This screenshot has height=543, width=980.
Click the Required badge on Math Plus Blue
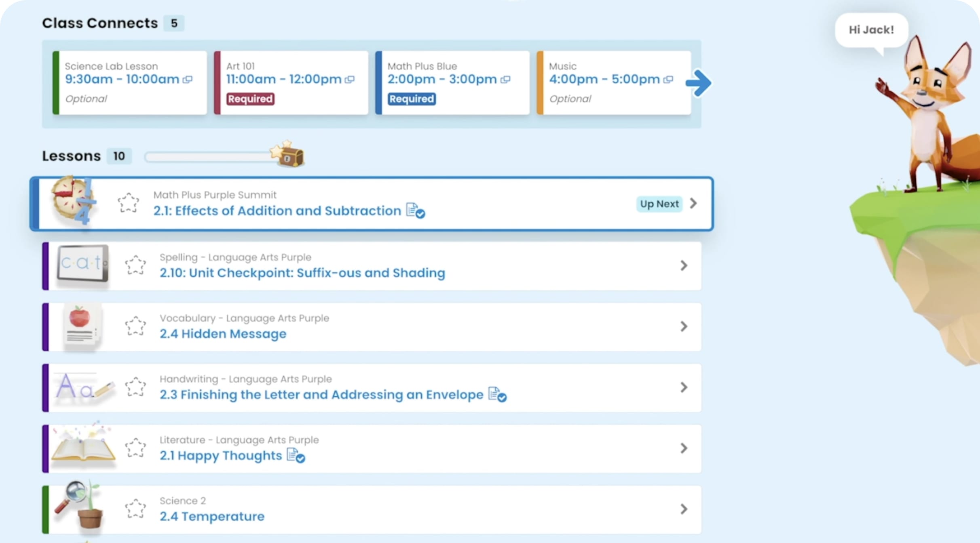410,99
